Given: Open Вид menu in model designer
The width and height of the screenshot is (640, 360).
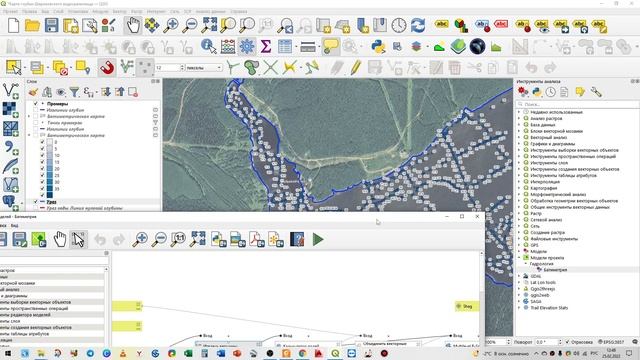Looking at the screenshot, I should [14, 225].
